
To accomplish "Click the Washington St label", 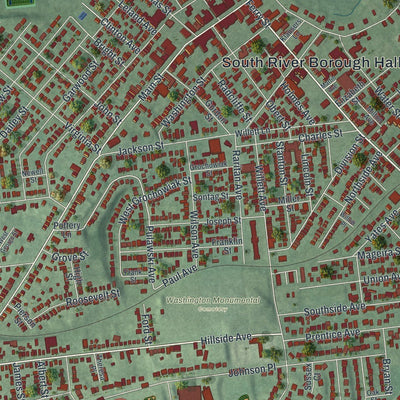I will (x=182, y=102).
